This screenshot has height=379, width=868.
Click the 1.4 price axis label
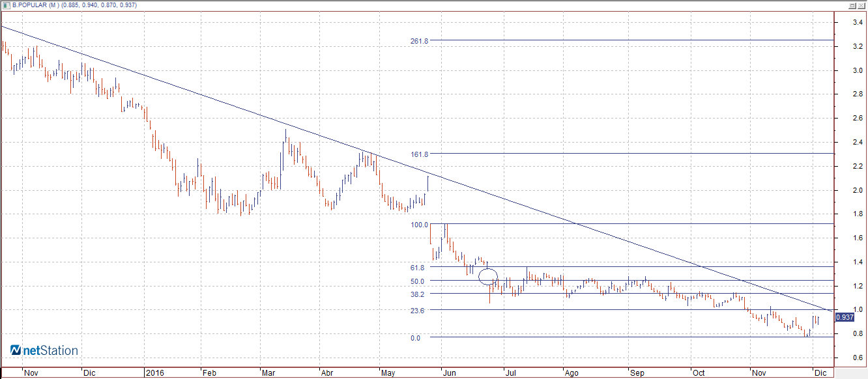tap(859, 262)
